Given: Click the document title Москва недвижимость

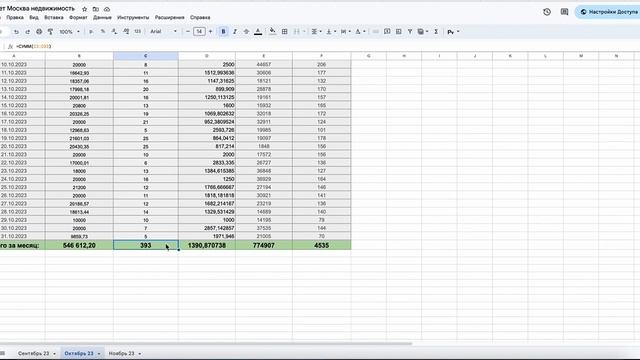Looking at the screenshot, I should pyautogui.click(x=41, y=9).
